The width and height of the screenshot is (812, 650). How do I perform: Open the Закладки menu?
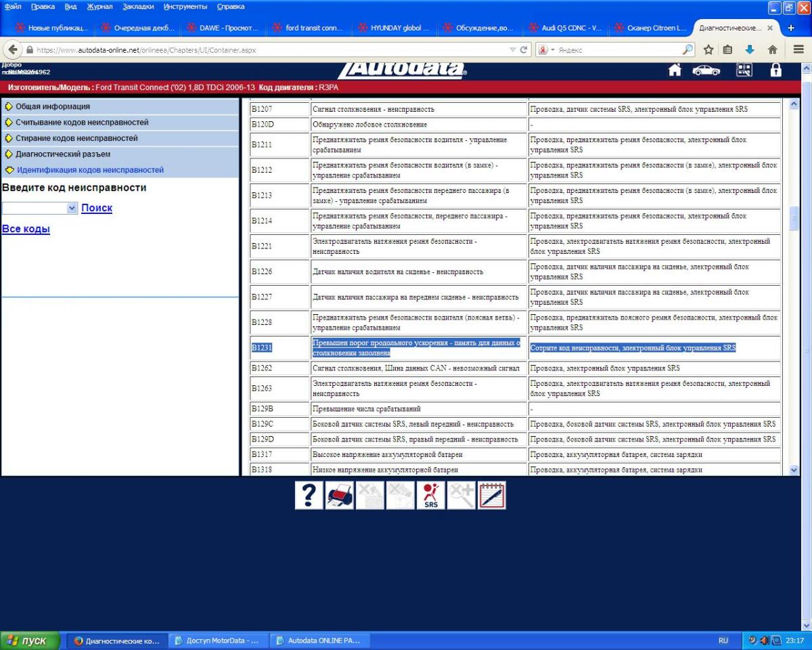138,6
